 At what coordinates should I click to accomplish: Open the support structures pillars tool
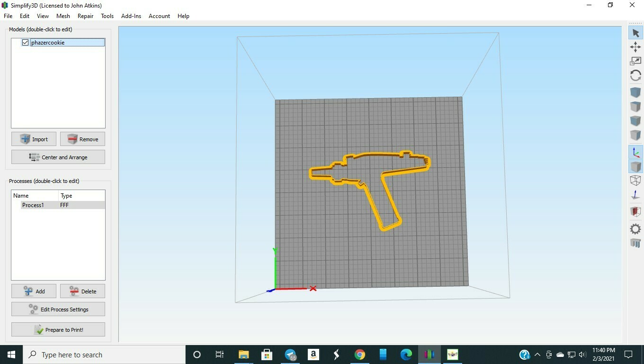click(635, 243)
